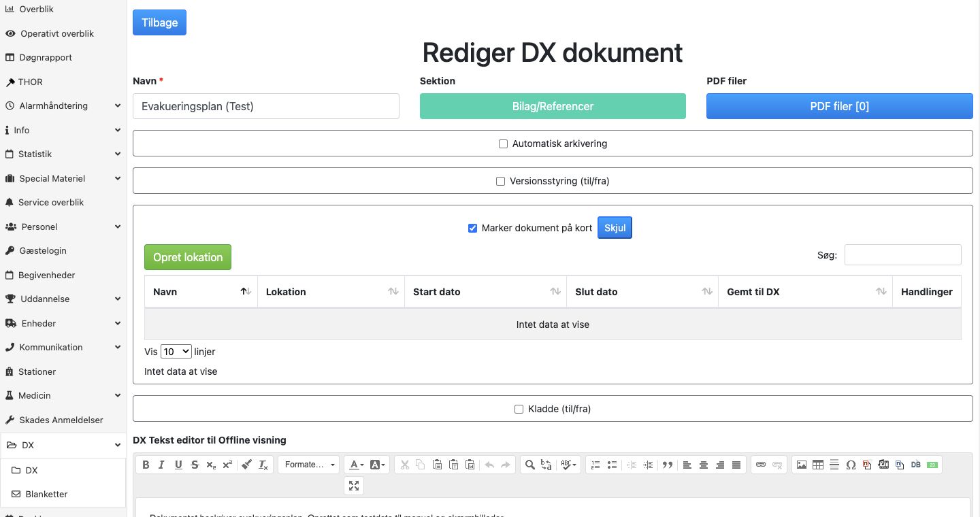Viewport: 980px width, 517px height.
Task: Click the Tilbage button
Action: pyautogui.click(x=159, y=22)
